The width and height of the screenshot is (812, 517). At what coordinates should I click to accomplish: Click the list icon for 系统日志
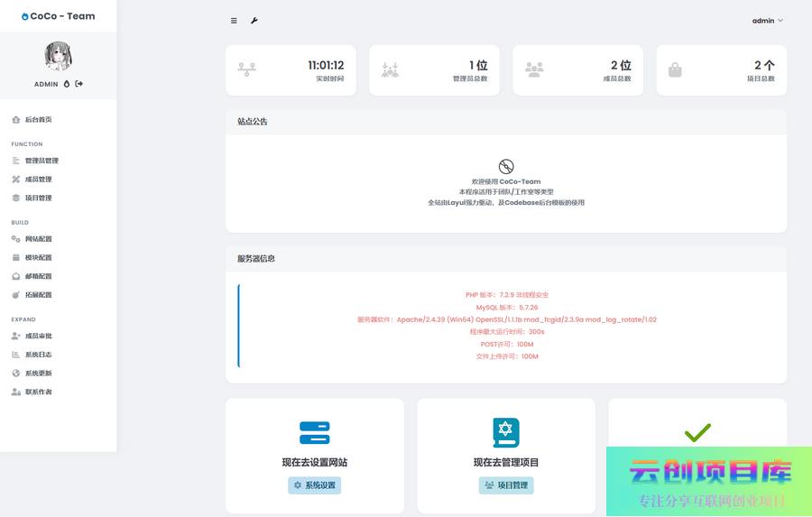click(15, 355)
